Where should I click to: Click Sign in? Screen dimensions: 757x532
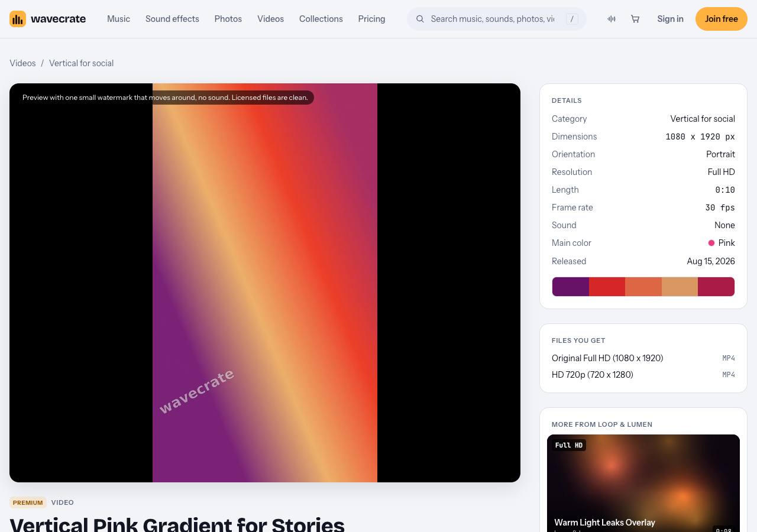670,19
